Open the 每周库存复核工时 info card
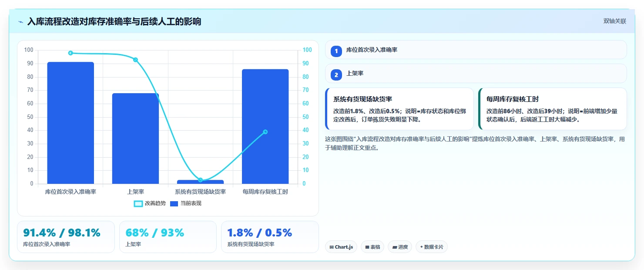This screenshot has height=270, width=644. [x=553, y=109]
